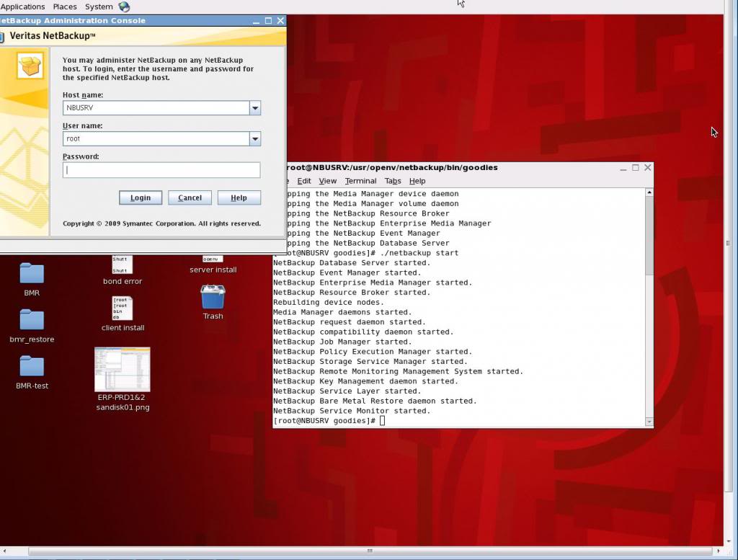Click 'NetBackup Storage Service Manager started.' line
Viewport: 738px width, 560px height.
(370, 362)
